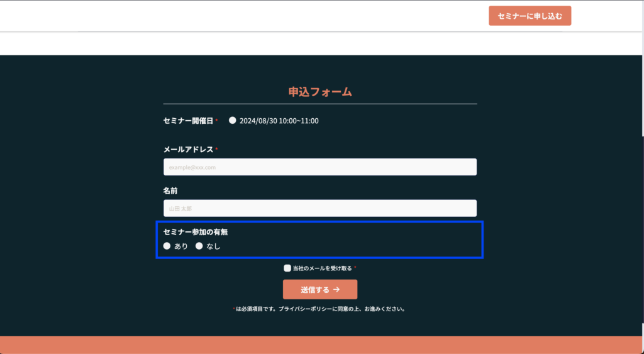This screenshot has width=644, height=354.
Task: Select the 2024/08/30 seminar date radio button
Action: [233, 120]
